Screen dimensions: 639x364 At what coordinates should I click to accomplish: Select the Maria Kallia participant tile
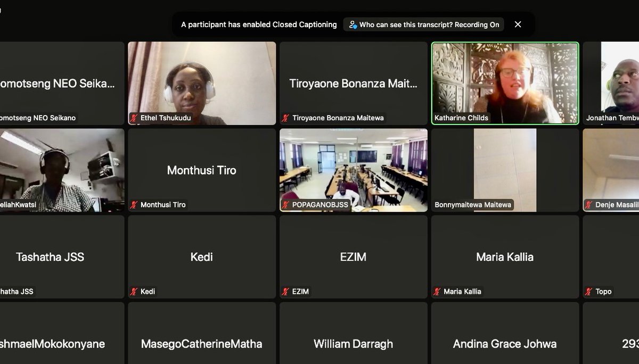(505, 257)
